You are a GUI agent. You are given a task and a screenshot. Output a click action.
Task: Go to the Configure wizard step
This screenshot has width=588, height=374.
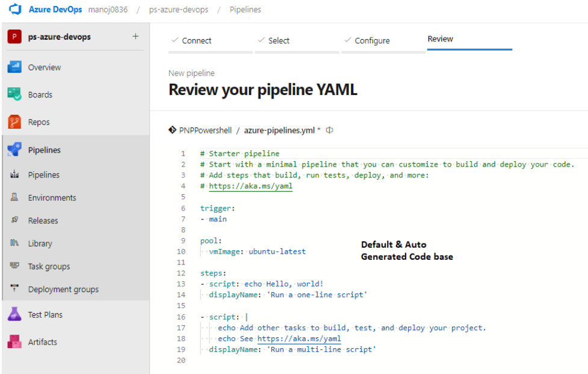click(367, 40)
